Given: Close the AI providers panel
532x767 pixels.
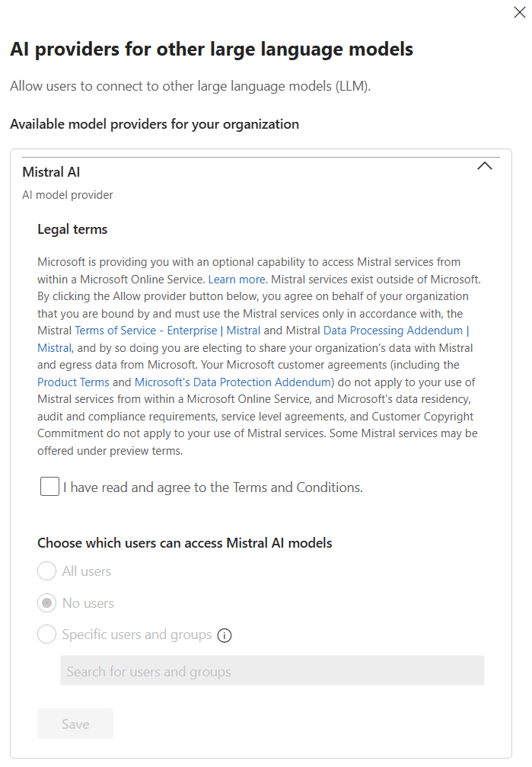Looking at the screenshot, I should coord(520,12).
